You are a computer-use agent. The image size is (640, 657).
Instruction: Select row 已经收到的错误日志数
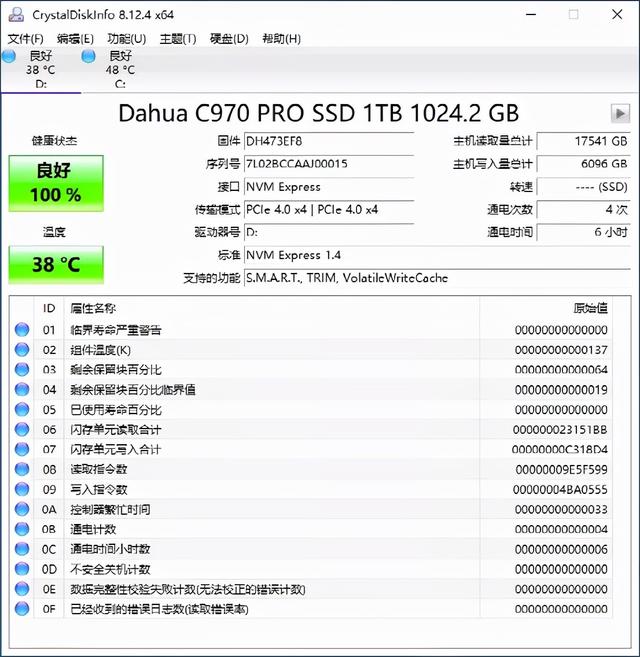tap(311, 609)
